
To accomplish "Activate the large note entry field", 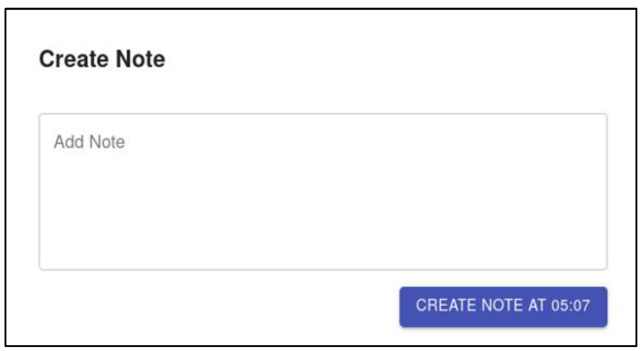I will click(323, 192).
